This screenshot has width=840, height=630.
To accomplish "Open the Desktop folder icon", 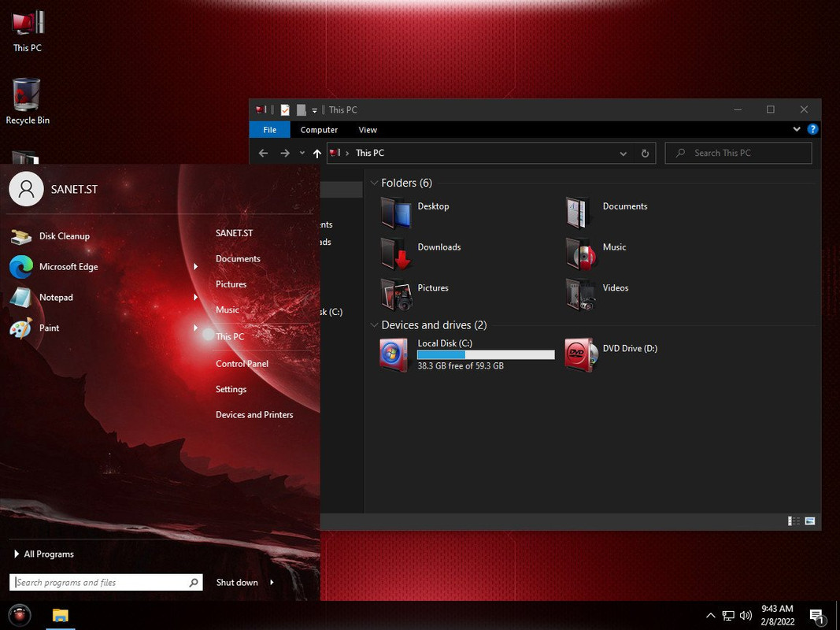I will (x=395, y=212).
